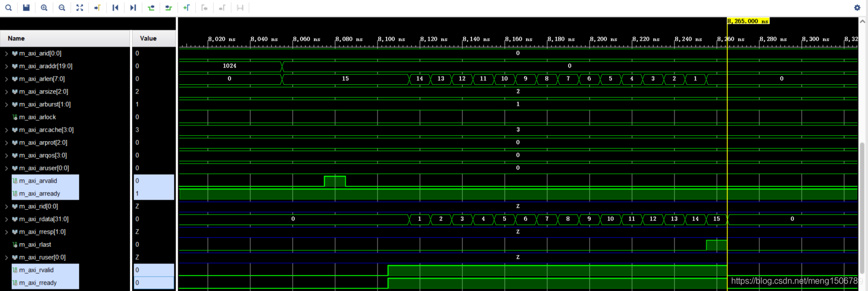Expand the m_axi_arcache[3:0] bus
This screenshot has height=291, width=868.
pyautogui.click(x=6, y=130)
